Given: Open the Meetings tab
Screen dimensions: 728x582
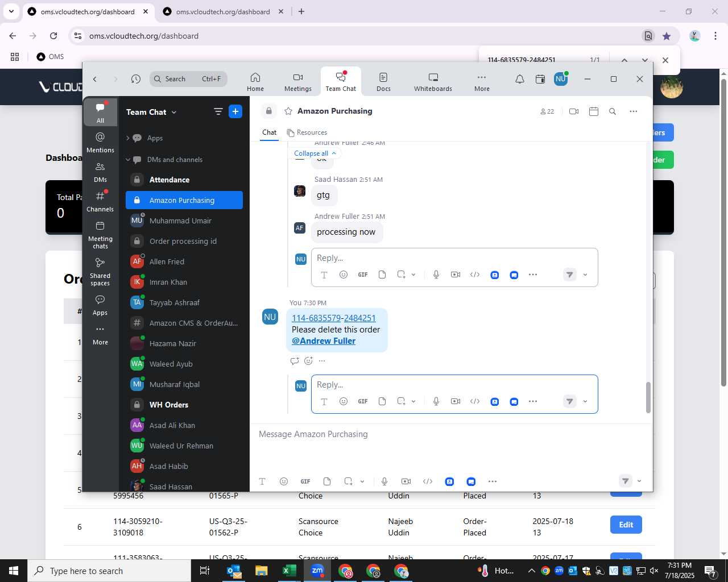Looking at the screenshot, I should coord(298,82).
